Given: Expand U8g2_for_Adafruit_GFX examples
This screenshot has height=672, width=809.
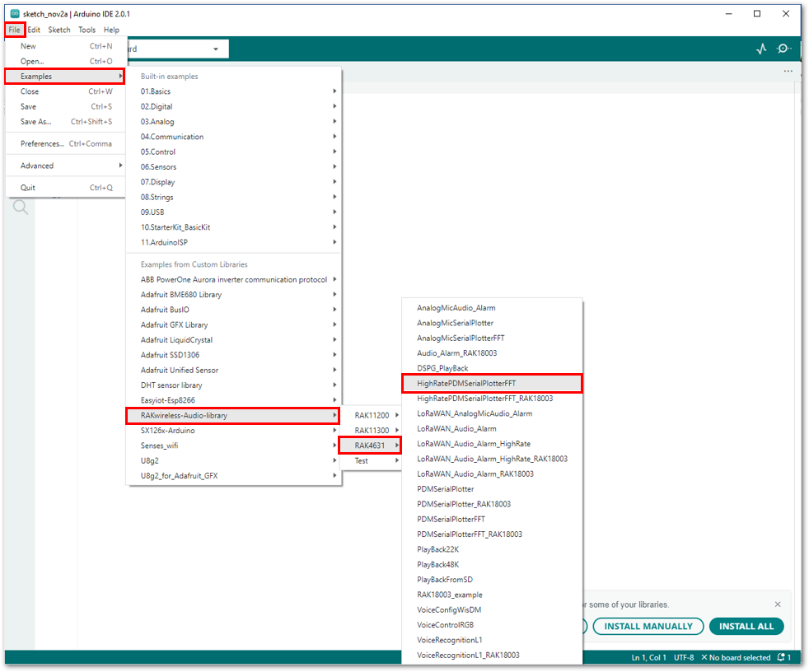Looking at the screenshot, I should (234, 475).
